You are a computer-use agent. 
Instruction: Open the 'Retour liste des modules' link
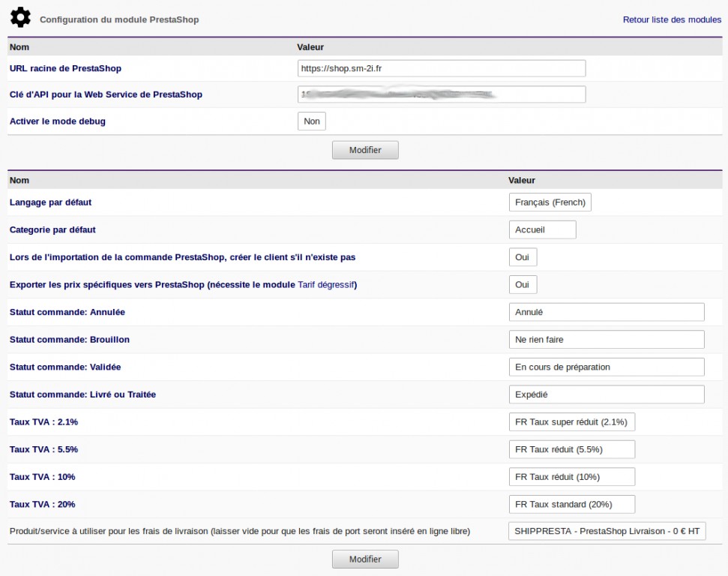coord(672,19)
